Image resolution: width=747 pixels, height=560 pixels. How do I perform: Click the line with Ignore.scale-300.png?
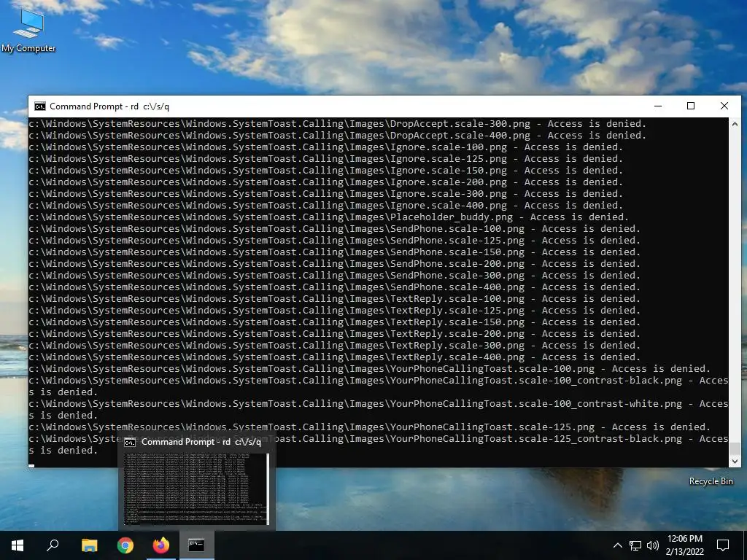[x=326, y=194]
